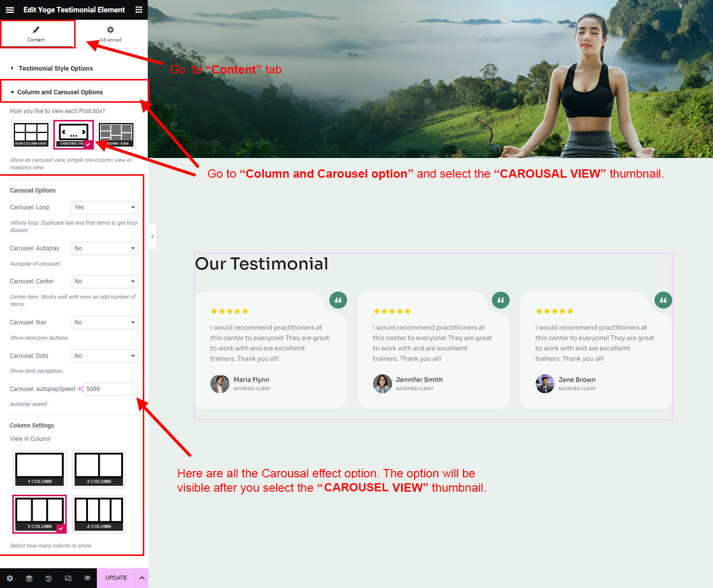Open the hamburger menu in editor header
The width and height of the screenshot is (713, 588).
coord(10,10)
